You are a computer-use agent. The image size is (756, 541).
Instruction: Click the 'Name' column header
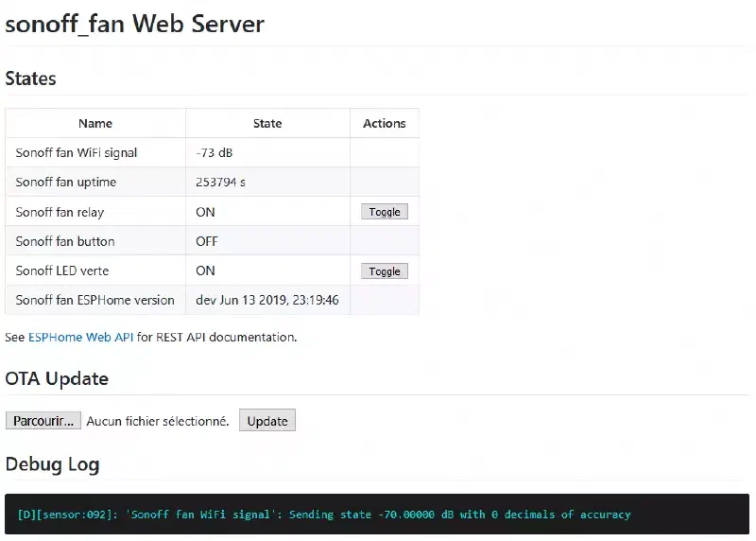click(x=95, y=124)
